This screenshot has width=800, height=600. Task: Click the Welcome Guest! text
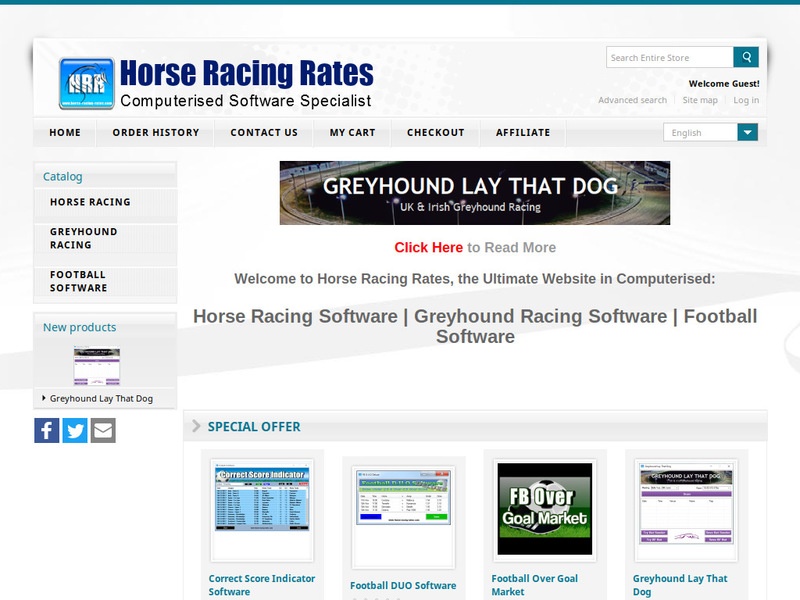point(724,84)
